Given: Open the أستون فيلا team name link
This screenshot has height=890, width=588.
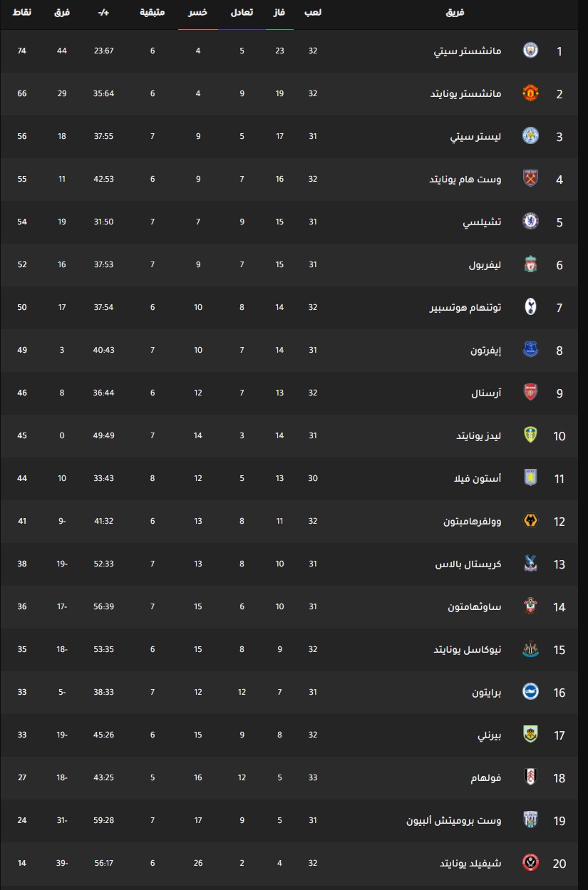Looking at the screenshot, I should click(x=480, y=478).
